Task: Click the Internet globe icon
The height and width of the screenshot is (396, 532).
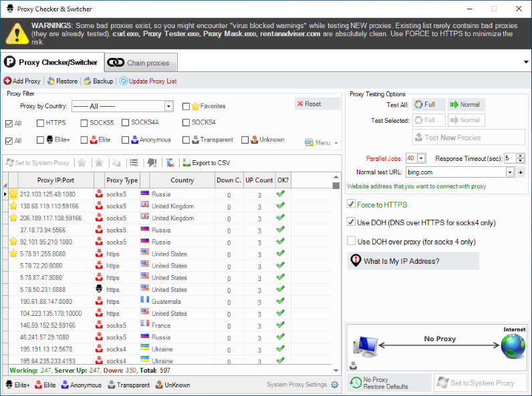Action: (513, 346)
